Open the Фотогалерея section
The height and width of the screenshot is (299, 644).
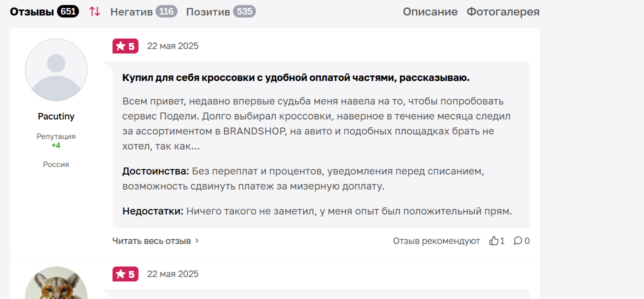pos(503,11)
